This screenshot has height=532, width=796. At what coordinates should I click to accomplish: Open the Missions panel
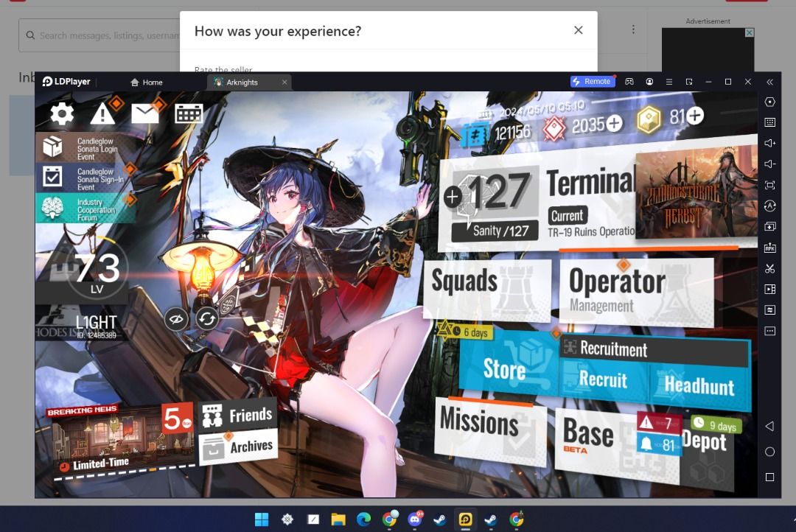490,430
